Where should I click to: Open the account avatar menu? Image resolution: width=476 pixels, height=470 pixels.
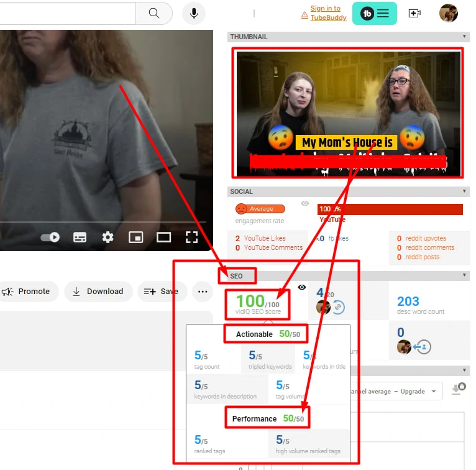(448, 13)
